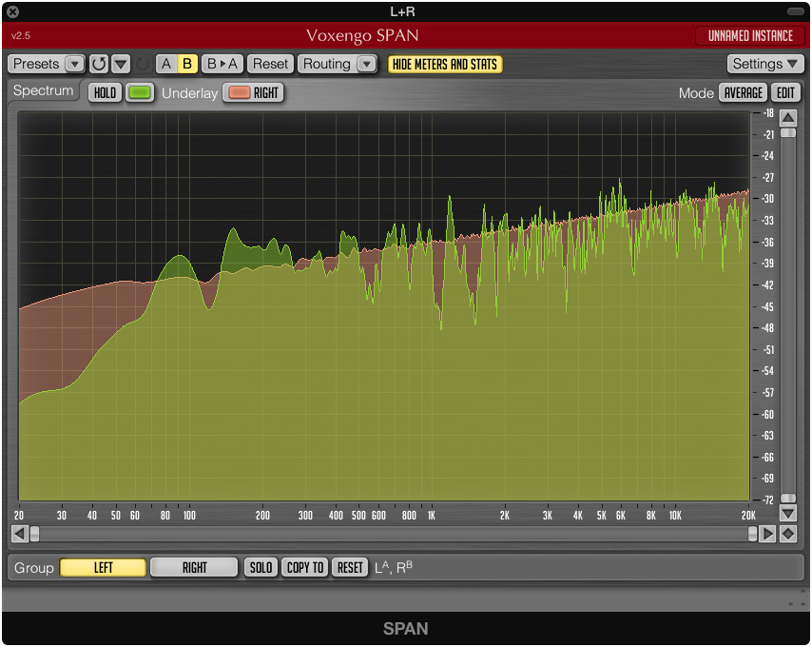Toggle spectrum HOLD
Viewport: 812px width, 647px height.
point(105,92)
